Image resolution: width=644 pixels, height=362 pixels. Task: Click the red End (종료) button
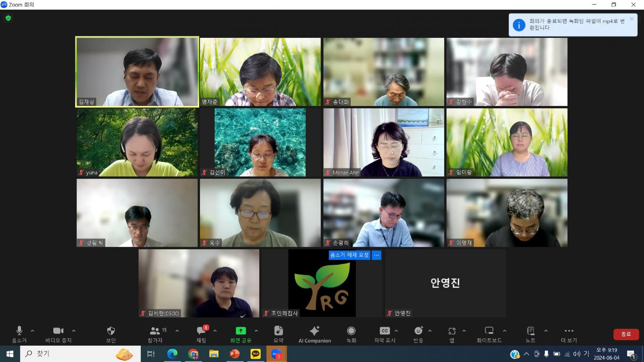(626, 334)
